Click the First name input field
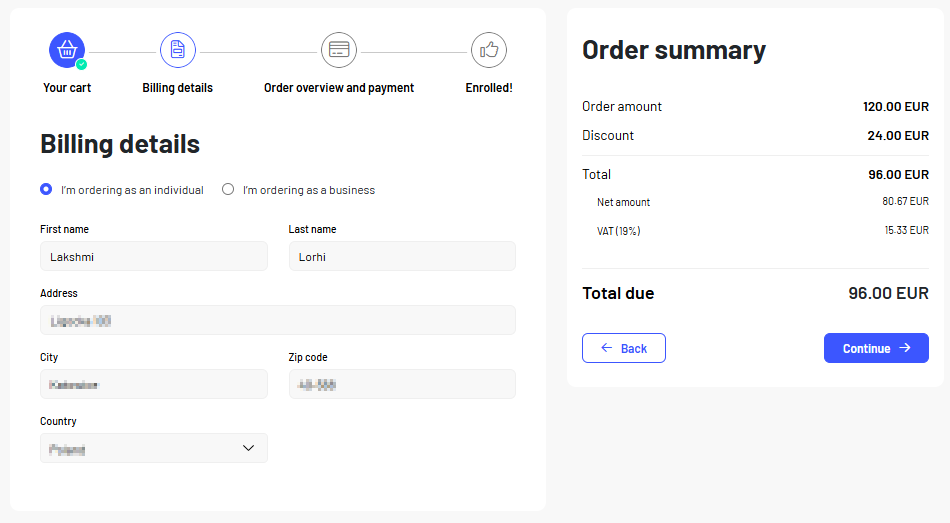The image size is (950, 523). point(154,256)
